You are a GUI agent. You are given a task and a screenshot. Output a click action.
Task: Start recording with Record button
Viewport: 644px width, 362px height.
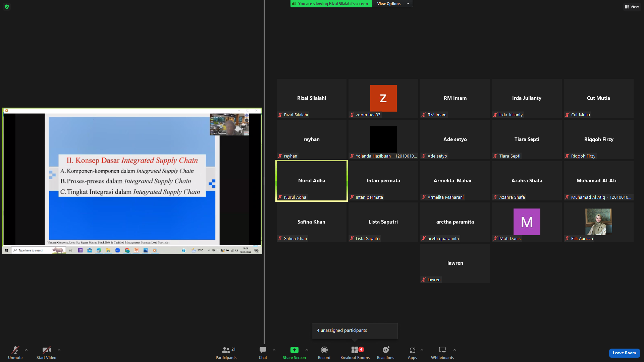pos(324,353)
